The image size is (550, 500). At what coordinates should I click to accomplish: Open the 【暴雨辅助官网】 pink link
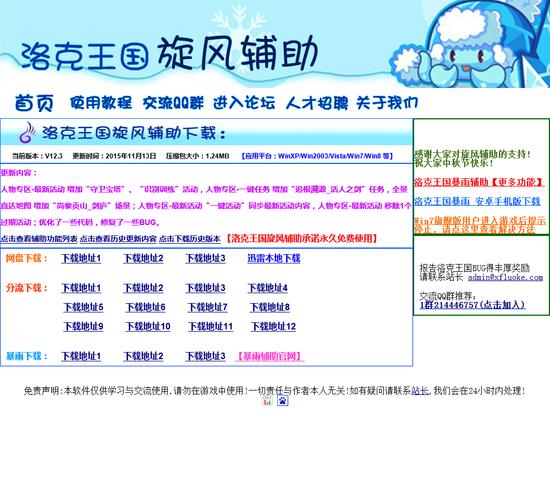(x=269, y=356)
